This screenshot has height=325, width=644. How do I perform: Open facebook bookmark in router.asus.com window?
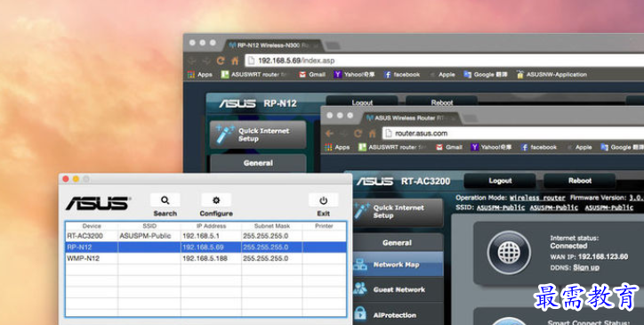click(x=539, y=147)
